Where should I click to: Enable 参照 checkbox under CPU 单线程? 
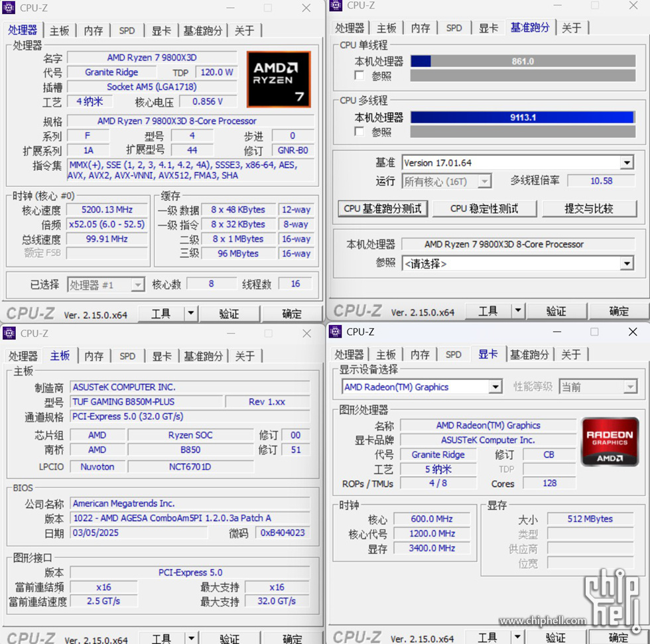pos(359,76)
